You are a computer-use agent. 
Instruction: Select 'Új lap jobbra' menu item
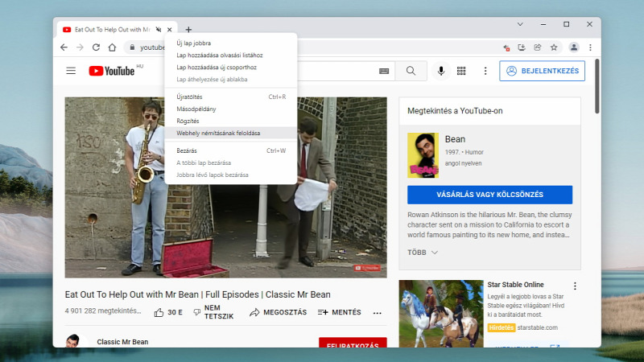[231, 43]
